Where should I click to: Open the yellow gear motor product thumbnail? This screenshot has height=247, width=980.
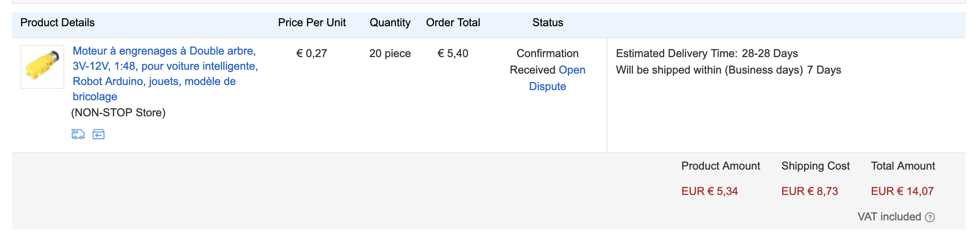42,67
